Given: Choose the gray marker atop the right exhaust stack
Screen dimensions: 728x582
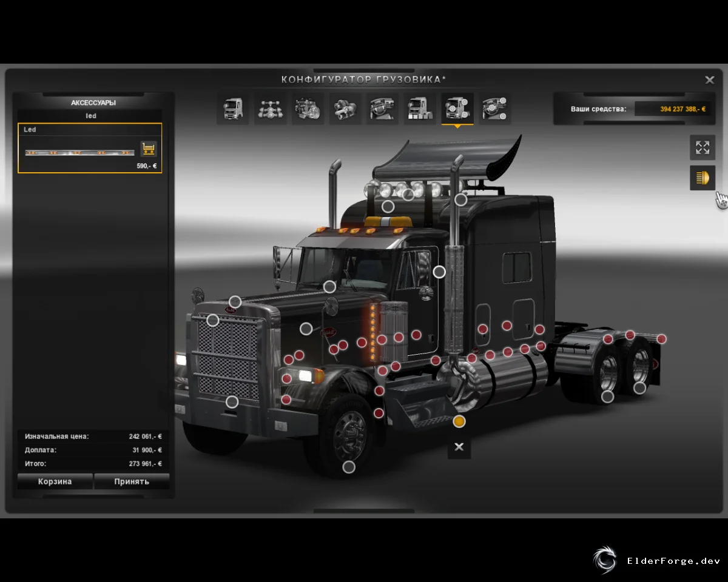Looking at the screenshot, I should (461, 199).
